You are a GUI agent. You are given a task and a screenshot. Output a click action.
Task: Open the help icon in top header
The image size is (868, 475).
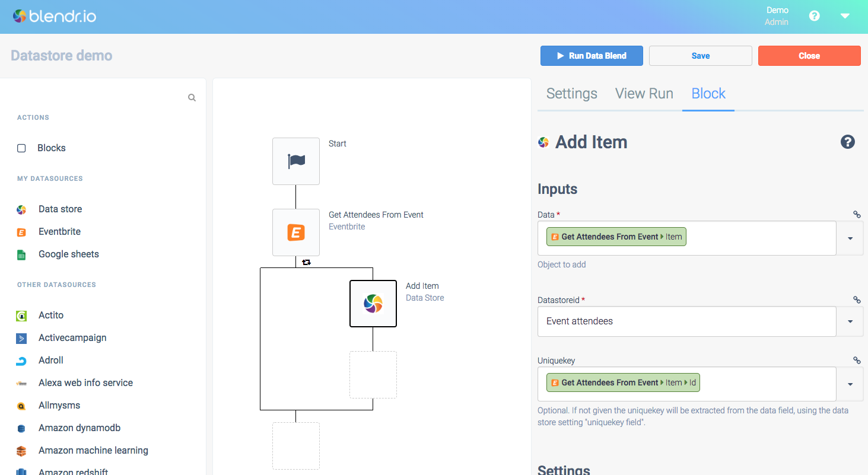point(815,16)
